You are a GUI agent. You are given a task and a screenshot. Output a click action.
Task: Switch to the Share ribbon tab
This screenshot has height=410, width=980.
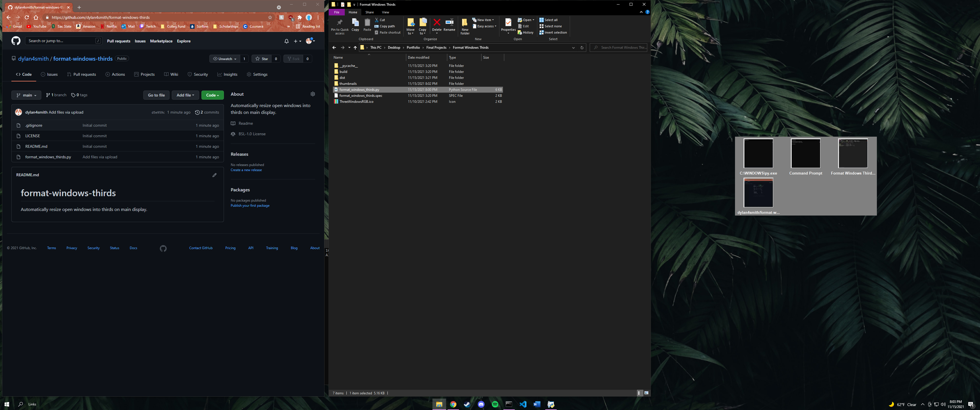click(x=369, y=12)
